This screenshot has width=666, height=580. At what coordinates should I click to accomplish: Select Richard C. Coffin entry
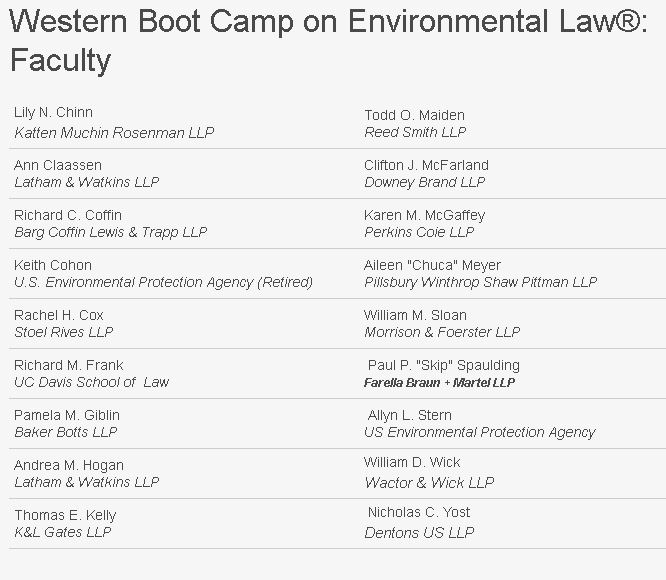pyautogui.click(x=68, y=215)
